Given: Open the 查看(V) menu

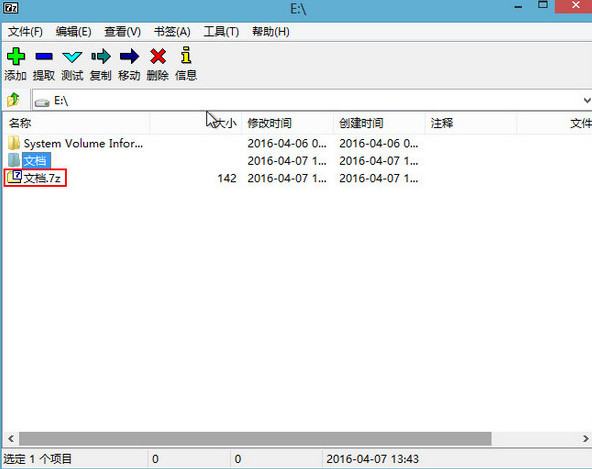Looking at the screenshot, I should click(122, 32).
